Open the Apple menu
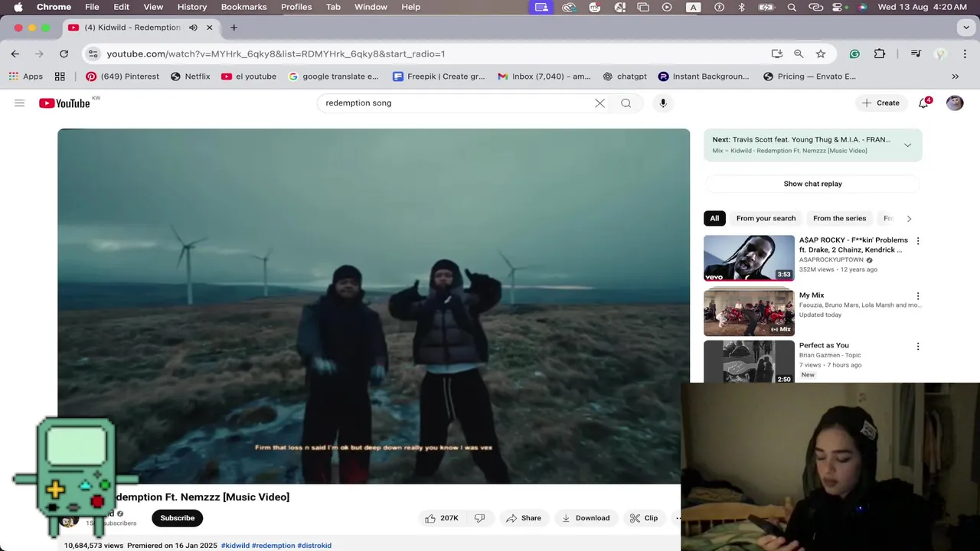980x551 pixels. tap(18, 7)
